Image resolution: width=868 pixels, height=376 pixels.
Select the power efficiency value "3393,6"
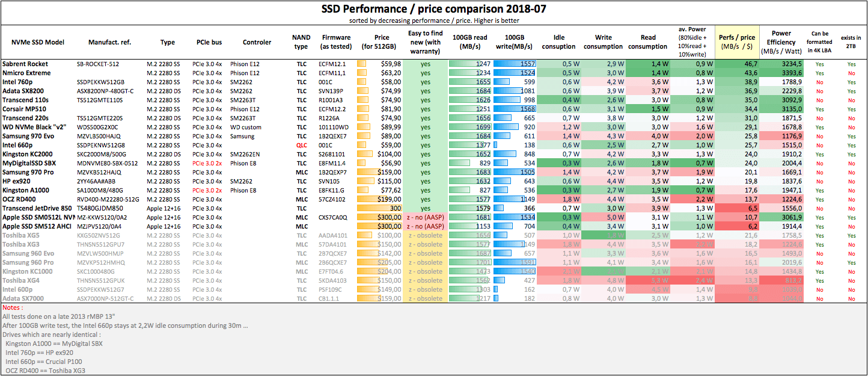(791, 73)
